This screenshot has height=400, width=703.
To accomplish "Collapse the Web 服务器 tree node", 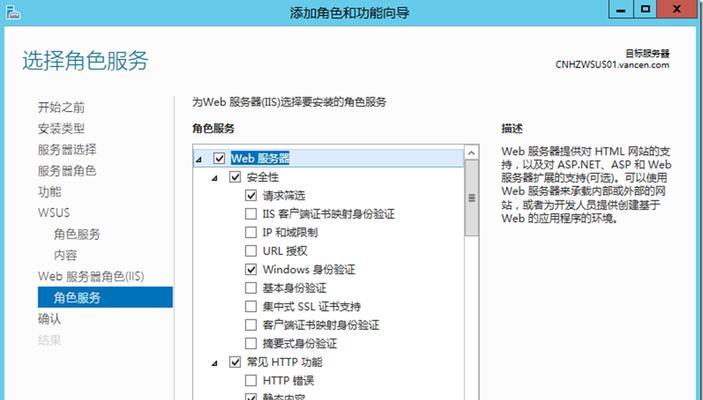I will click(x=199, y=159).
